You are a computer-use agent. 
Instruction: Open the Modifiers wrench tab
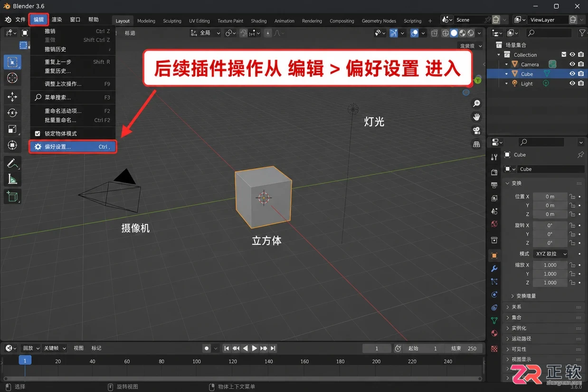click(494, 269)
